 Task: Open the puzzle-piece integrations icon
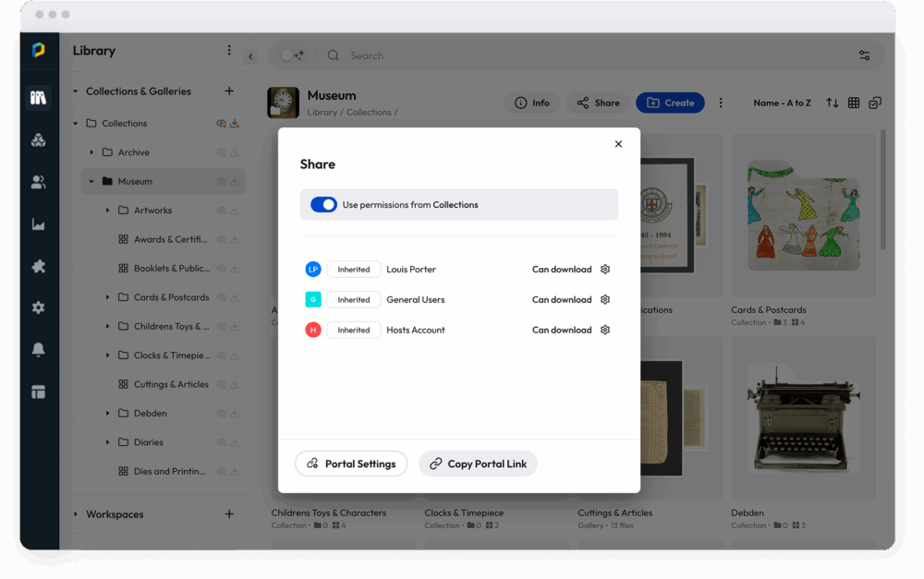(x=38, y=267)
